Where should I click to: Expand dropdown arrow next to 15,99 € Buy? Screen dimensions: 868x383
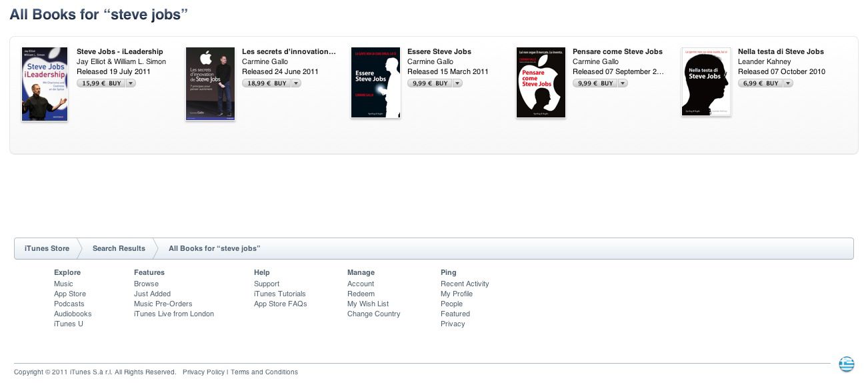click(x=131, y=83)
